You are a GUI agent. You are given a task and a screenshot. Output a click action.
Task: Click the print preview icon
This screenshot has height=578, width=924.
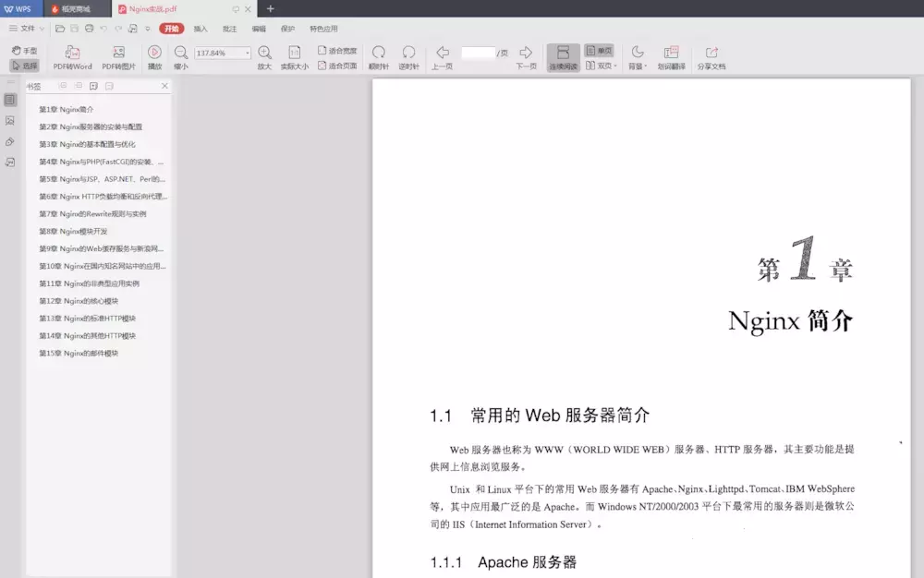(133, 29)
